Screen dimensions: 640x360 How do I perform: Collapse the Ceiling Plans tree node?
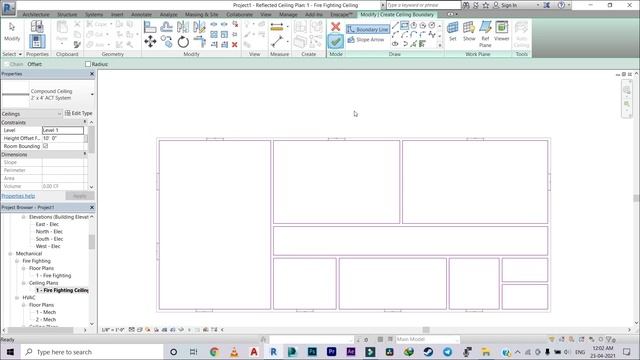coord(24,283)
